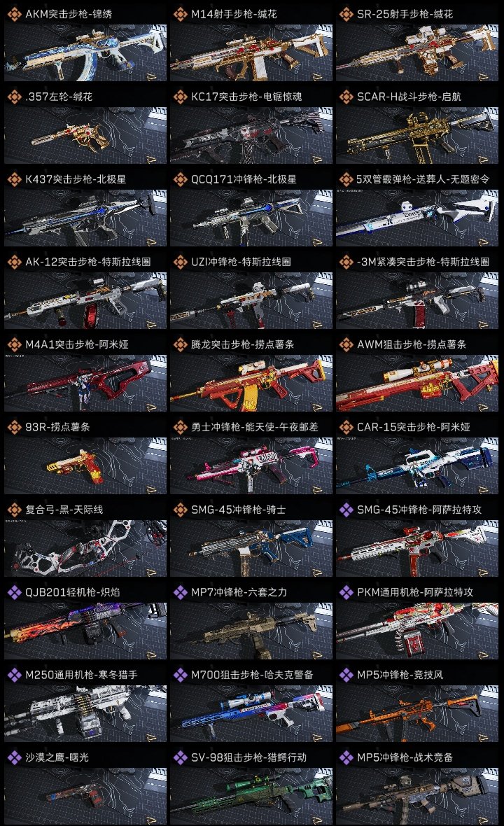The width and height of the screenshot is (504, 826).
Task: Select the M4A1突击步枪-阿米娅 skin image
Action: 85,383
